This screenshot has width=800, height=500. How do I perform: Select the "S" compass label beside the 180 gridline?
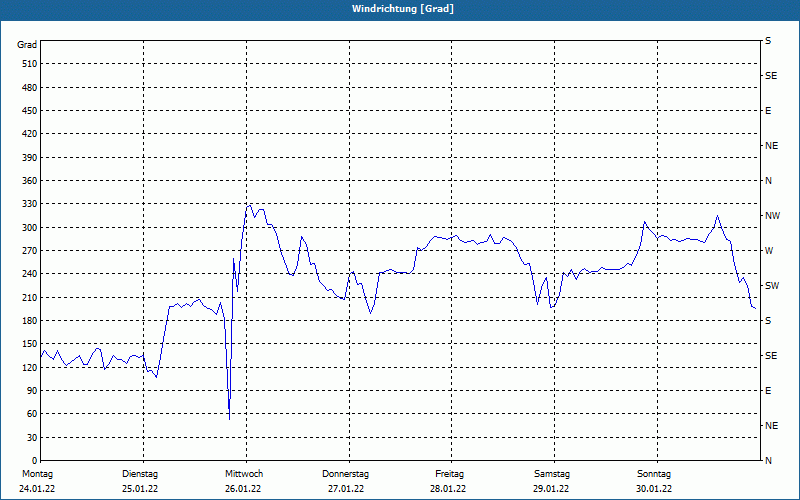tap(768, 320)
